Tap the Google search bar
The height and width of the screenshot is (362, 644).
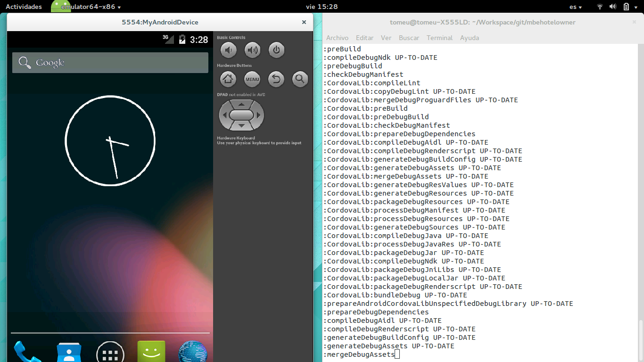(x=110, y=63)
